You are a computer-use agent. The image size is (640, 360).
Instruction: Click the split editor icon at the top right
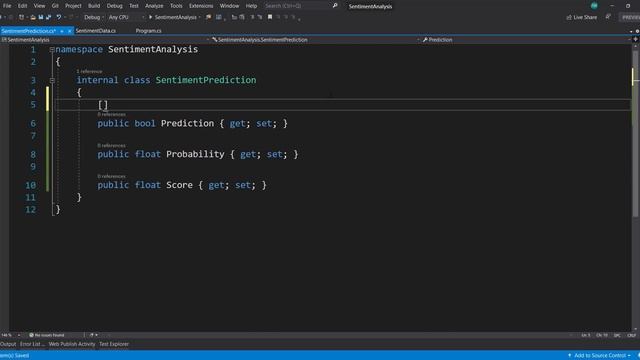pos(636,39)
